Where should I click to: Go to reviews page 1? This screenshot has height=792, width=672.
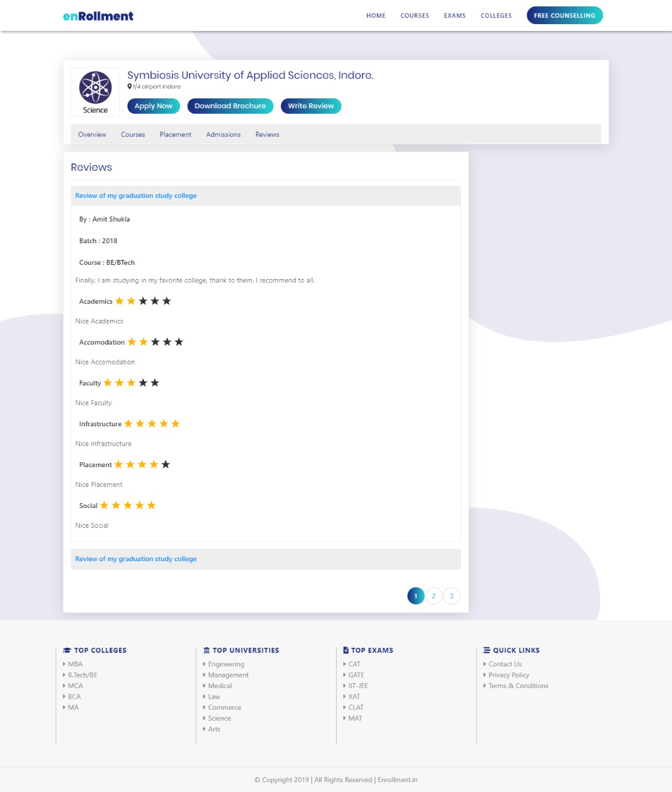[x=416, y=596]
